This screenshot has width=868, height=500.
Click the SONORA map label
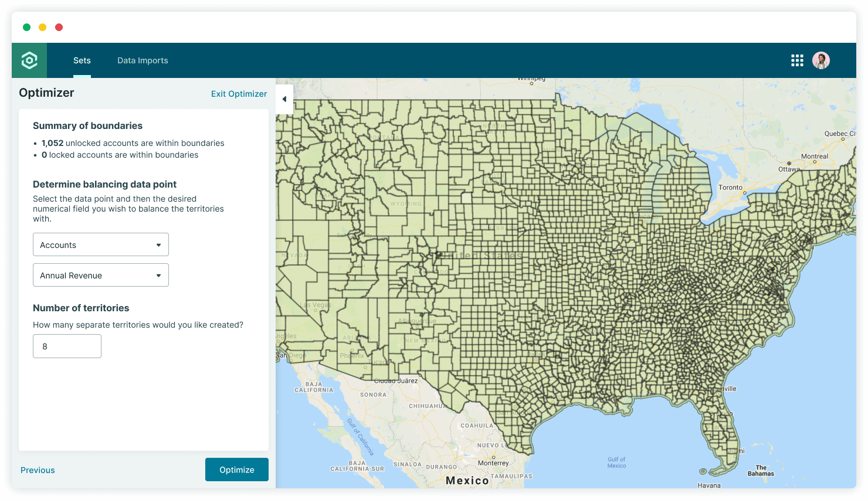[x=374, y=395]
